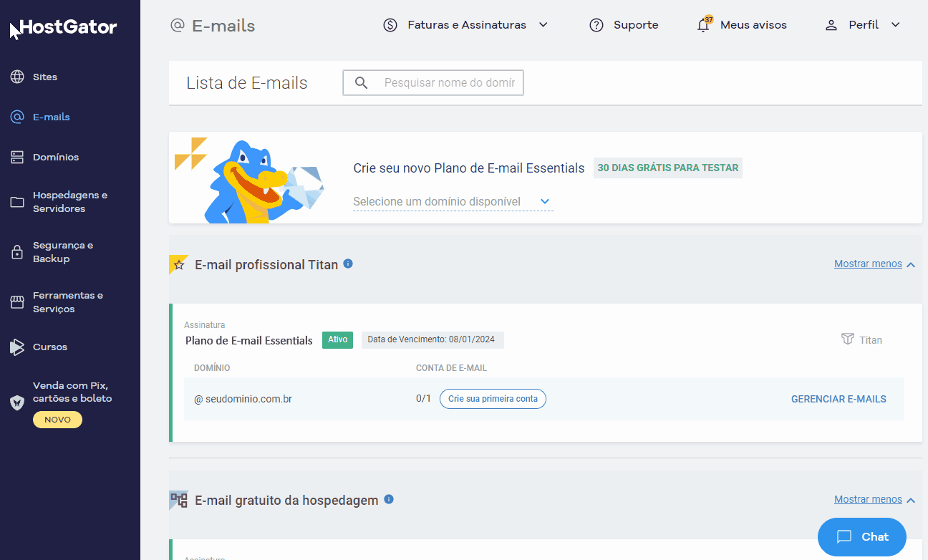Image resolution: width=928 pixels, height=560 pixels.
Task: Click the Suporte question mark icon
Action: click(x=596, y=25)
